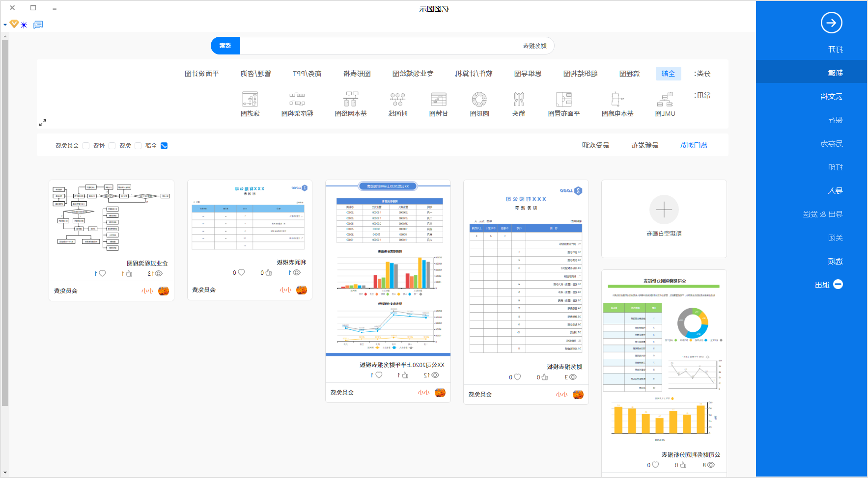Click the search field containing 财务报表

tap(397, 46)
